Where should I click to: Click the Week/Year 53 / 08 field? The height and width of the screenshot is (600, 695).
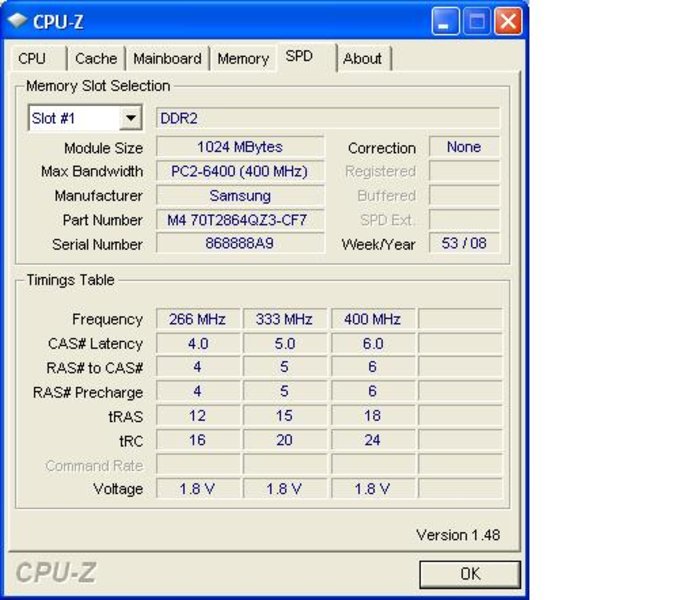pos(464,244)
